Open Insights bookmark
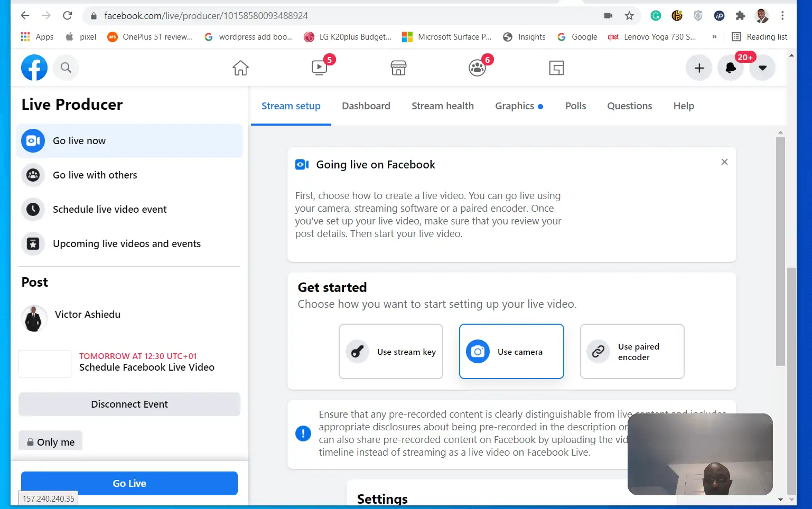812x509 pixels. 524,36
